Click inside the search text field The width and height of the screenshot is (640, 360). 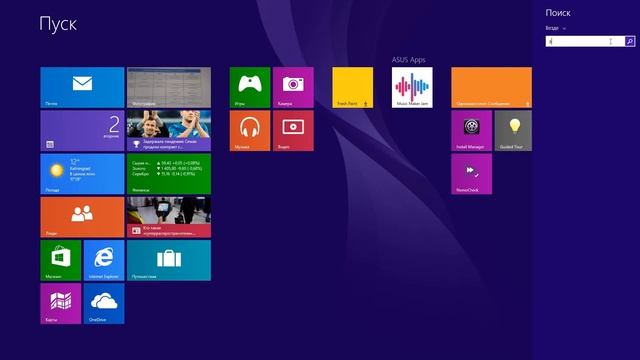585,41
